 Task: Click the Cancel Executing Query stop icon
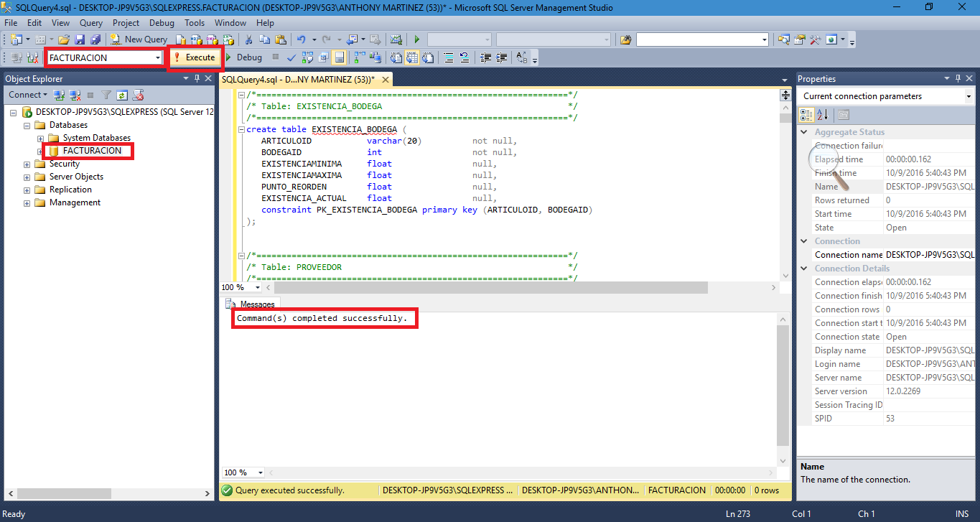tap(276, 57)
